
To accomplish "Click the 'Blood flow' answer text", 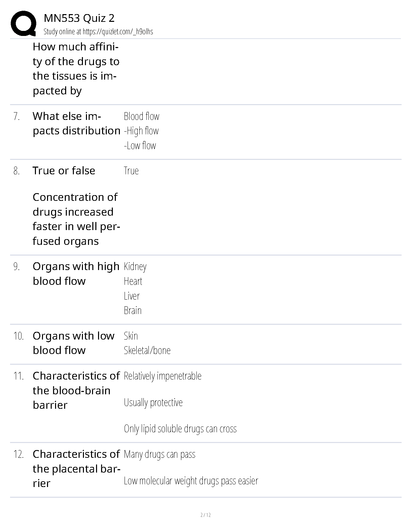I will (x=141, y=116).
